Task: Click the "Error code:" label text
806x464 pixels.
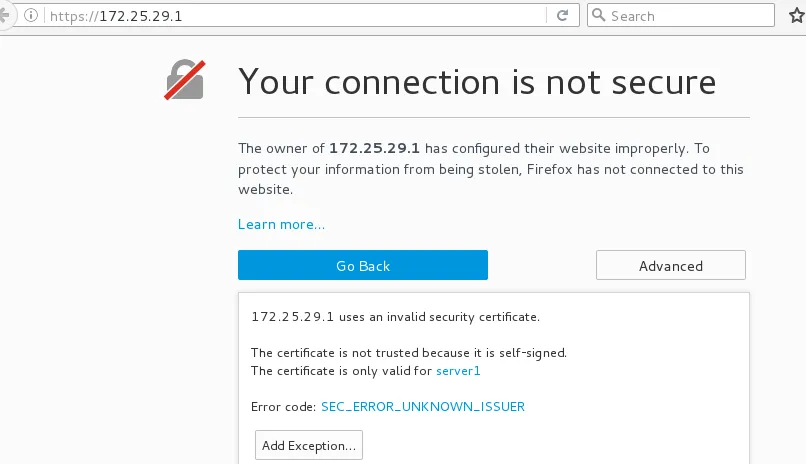Action: (x=284, y=406)
